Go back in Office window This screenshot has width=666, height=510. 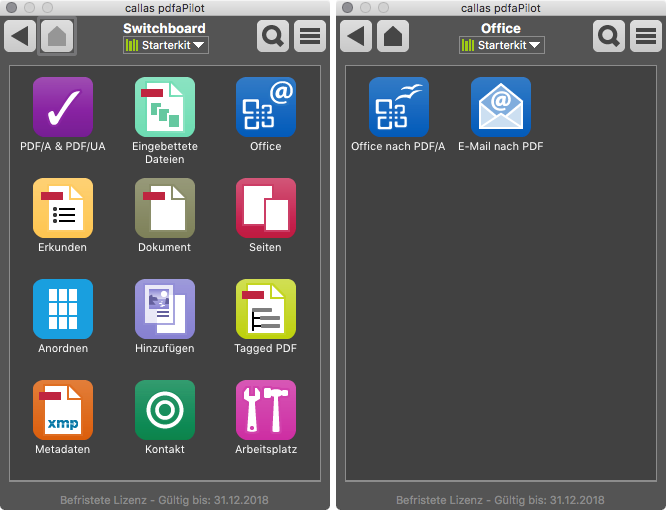(x=356, y=36)
